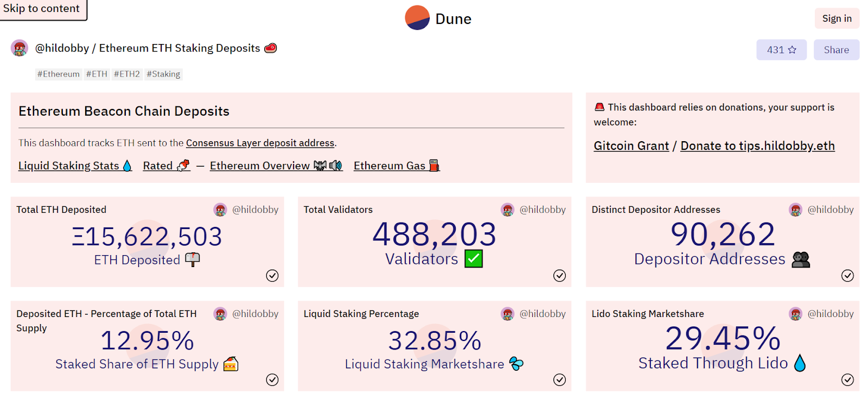Click avatar in Lido Staking Marketshare card
The height and width of the screenshot is (399, 868).
(x=796, y=314)
